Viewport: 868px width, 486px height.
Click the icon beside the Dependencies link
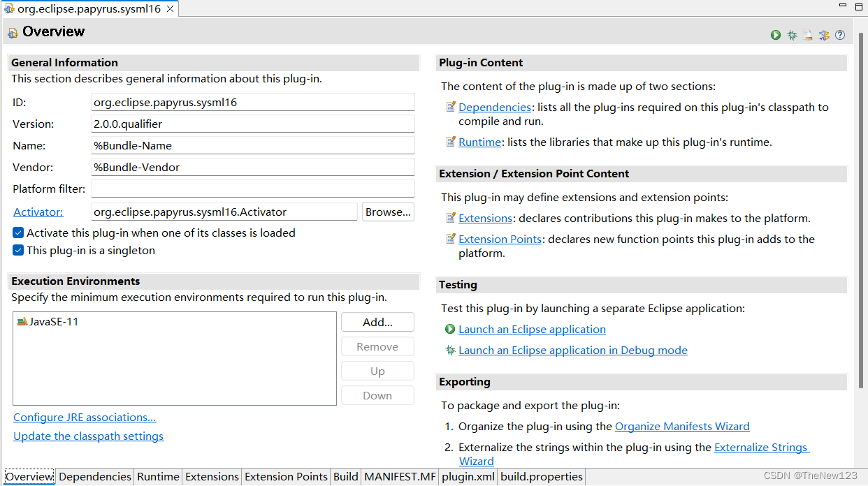tap(451, 107)
